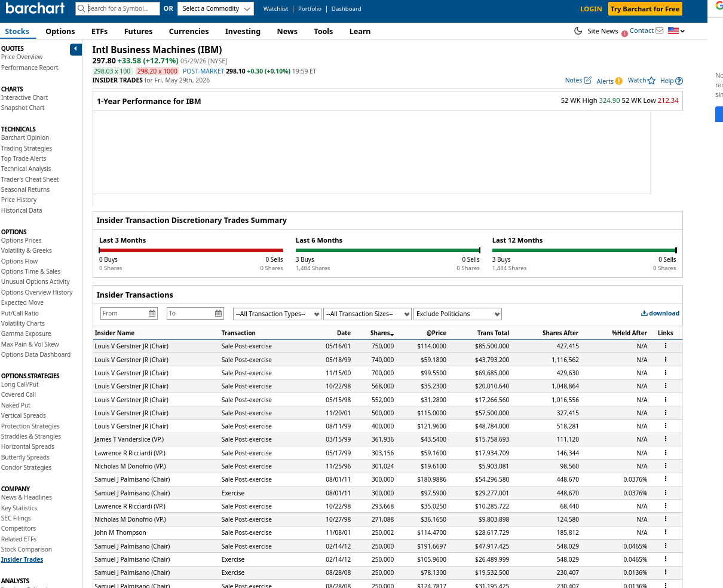Open links menu for 11/15/00 Gerstner row
This screenshot has width=723, height=588.
coord(665,373)
